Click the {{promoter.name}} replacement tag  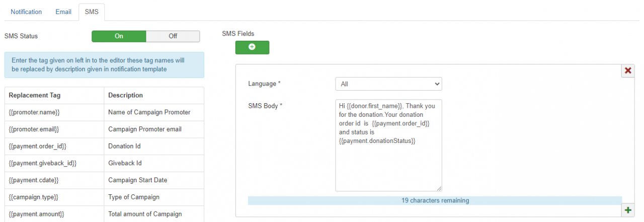click(34, 112)
